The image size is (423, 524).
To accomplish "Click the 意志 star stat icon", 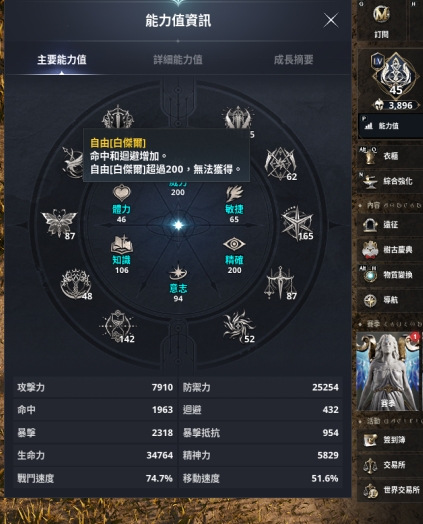I will (178, 272).
